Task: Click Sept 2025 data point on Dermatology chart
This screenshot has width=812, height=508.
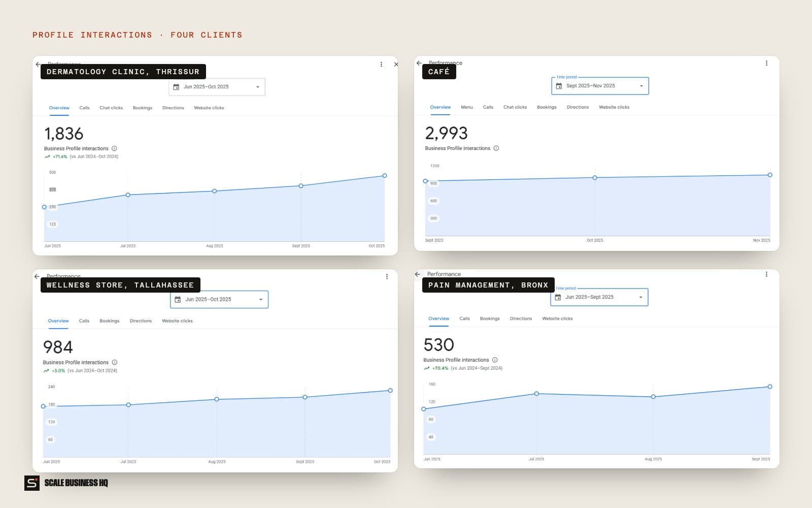Action: (x=301, y=186)
